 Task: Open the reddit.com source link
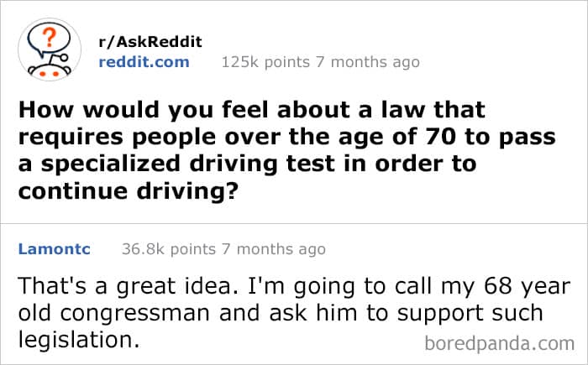[144, 61]
